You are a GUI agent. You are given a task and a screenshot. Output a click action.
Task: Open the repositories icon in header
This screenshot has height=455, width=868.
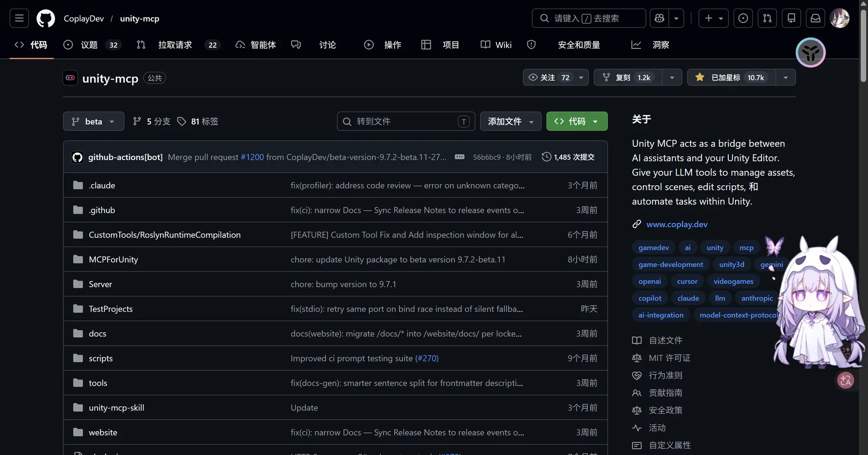click(791, 19)
